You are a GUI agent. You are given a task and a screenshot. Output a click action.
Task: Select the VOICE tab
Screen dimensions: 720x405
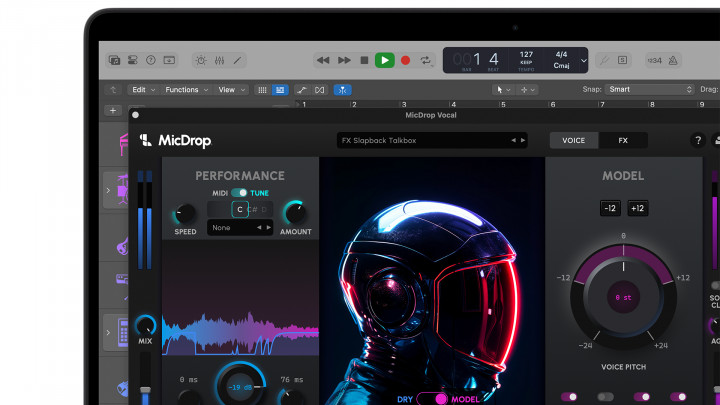(x=573, y=141)
